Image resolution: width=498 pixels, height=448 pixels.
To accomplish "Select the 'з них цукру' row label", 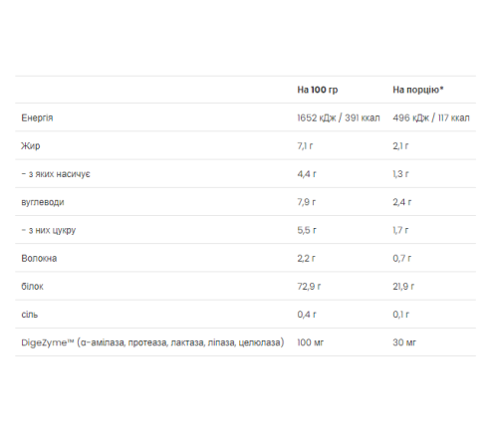I will [49, 230].
